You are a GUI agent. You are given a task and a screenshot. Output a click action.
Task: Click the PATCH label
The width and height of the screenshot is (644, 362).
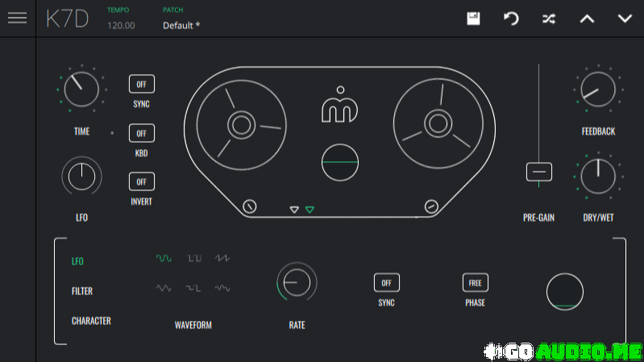[173, 10]
